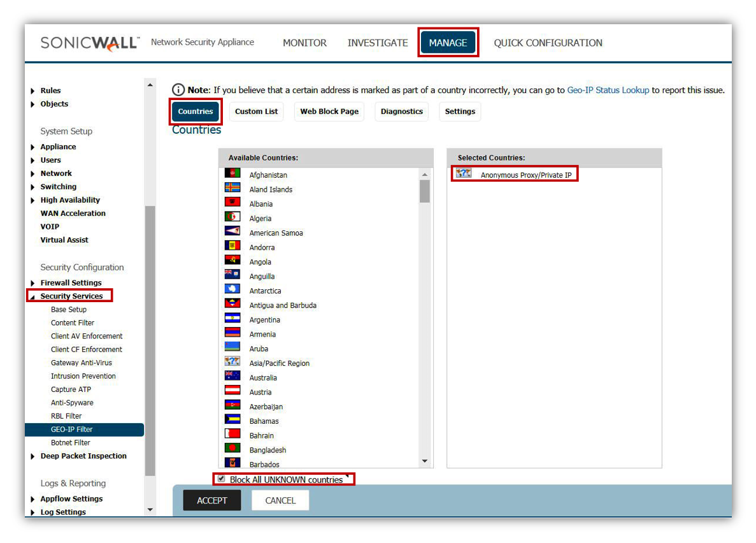Click the Barbados flag icon
The width and height of the screenshot is (756, 543).
coord(232,463)
